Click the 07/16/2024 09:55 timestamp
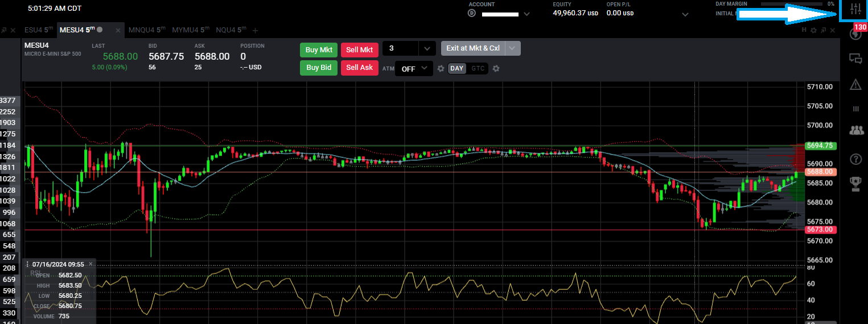868x324 pixels. click(58, 264)
